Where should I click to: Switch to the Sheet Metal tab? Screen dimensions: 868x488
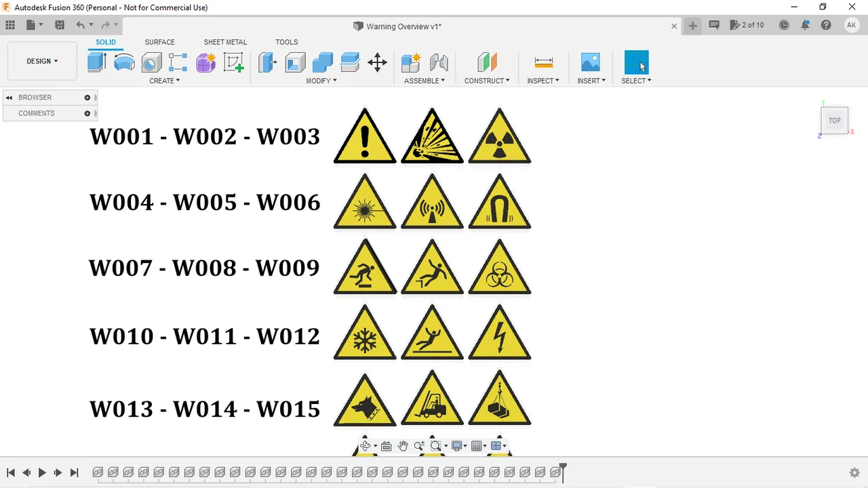[225, 41]
